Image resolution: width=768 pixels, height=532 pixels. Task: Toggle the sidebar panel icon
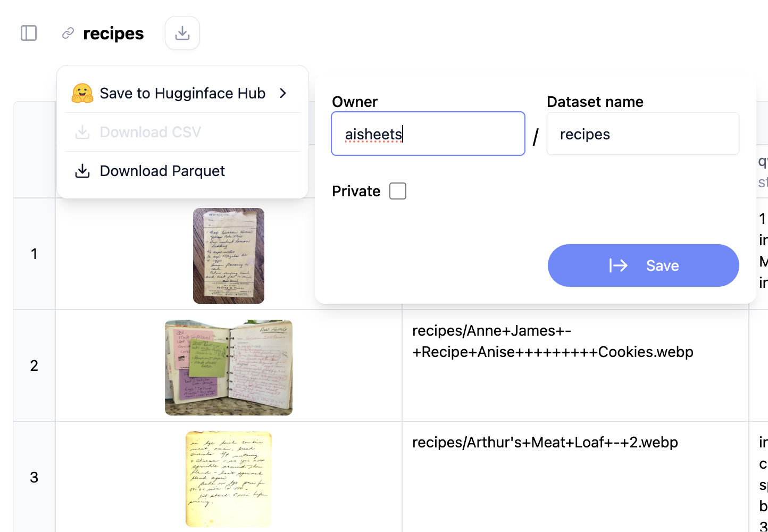[x=29, y=33]
